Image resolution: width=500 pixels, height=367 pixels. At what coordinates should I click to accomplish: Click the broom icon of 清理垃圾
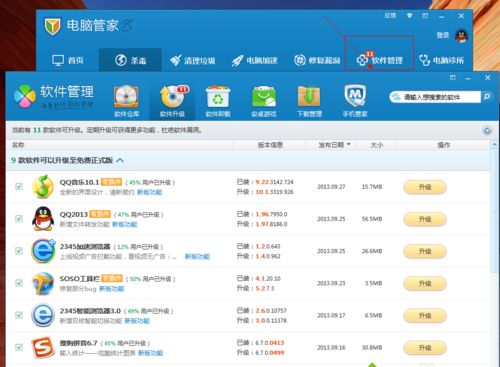[x=175, y=60]
